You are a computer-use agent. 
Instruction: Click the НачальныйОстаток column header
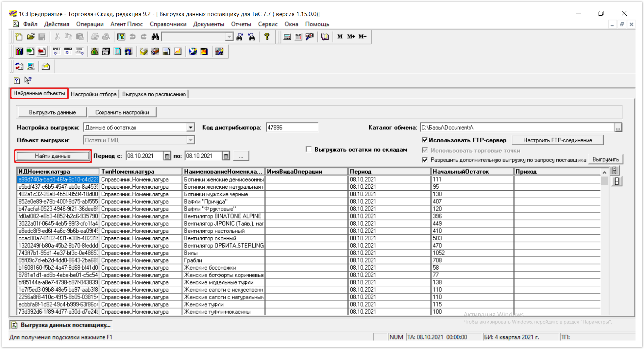pyautogui.click(x=472, y=172)
